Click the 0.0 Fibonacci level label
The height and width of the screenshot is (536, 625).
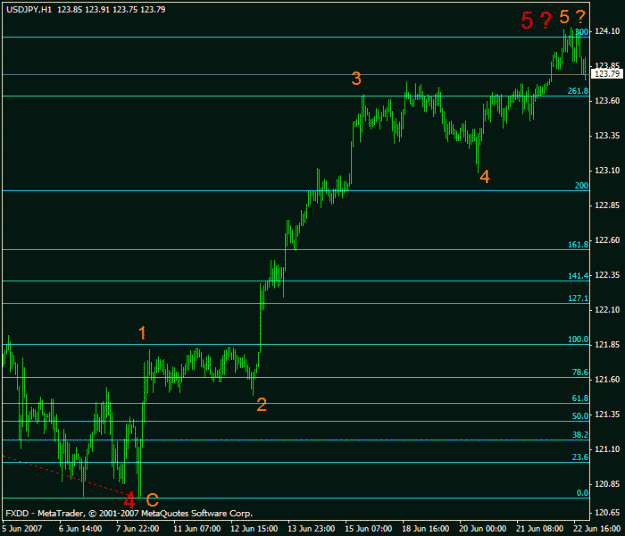(x=582, y=493)
